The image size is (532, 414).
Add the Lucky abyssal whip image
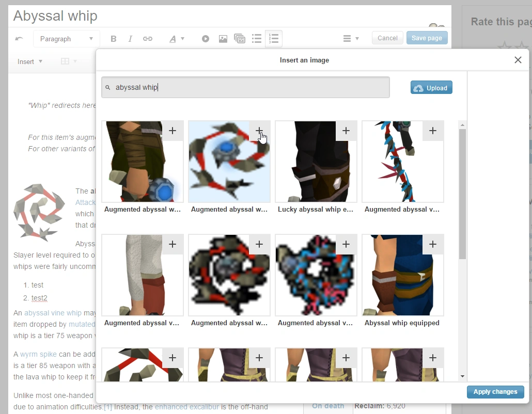point(346,131)
